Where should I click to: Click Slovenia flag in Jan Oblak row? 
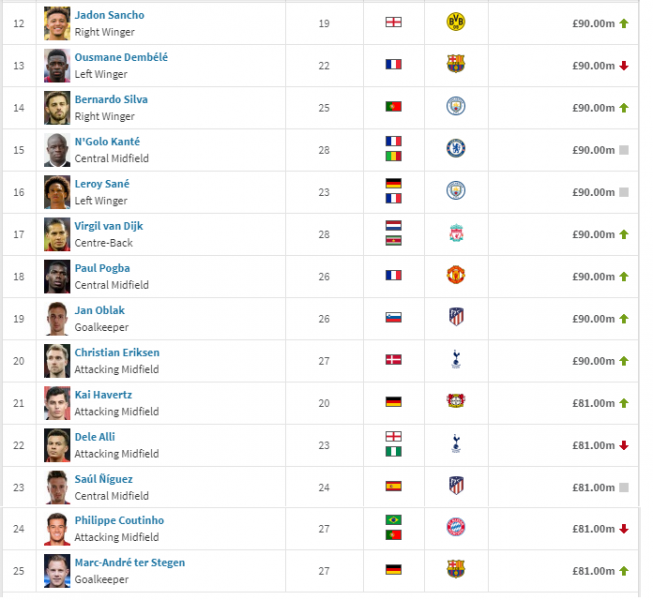pyautogui.click(x=393, y=318)
